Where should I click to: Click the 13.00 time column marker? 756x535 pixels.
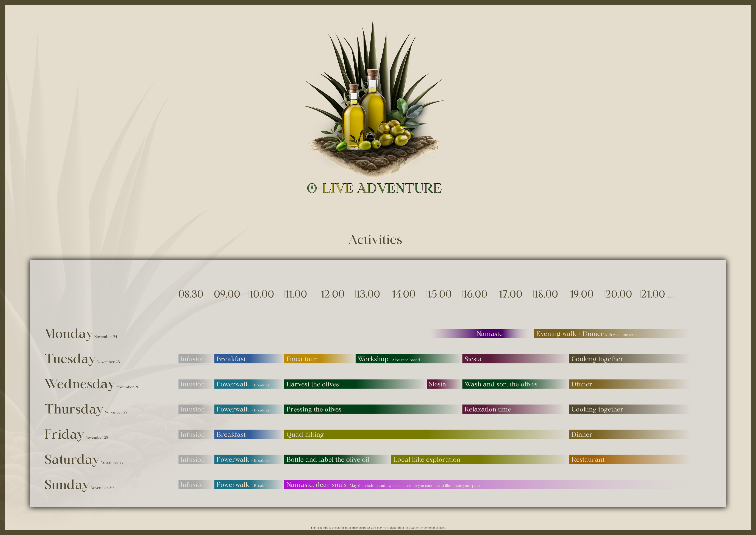click(x=368, y=294)
